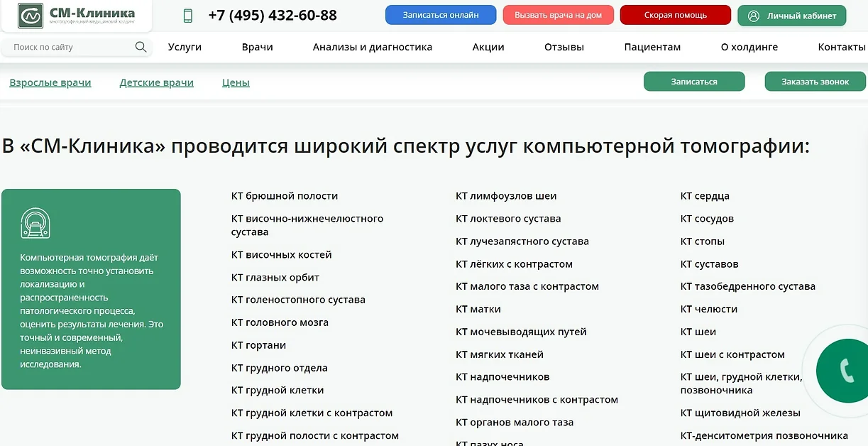Open КТ височно-нижнечелюстного сустава

pos(307,225)
